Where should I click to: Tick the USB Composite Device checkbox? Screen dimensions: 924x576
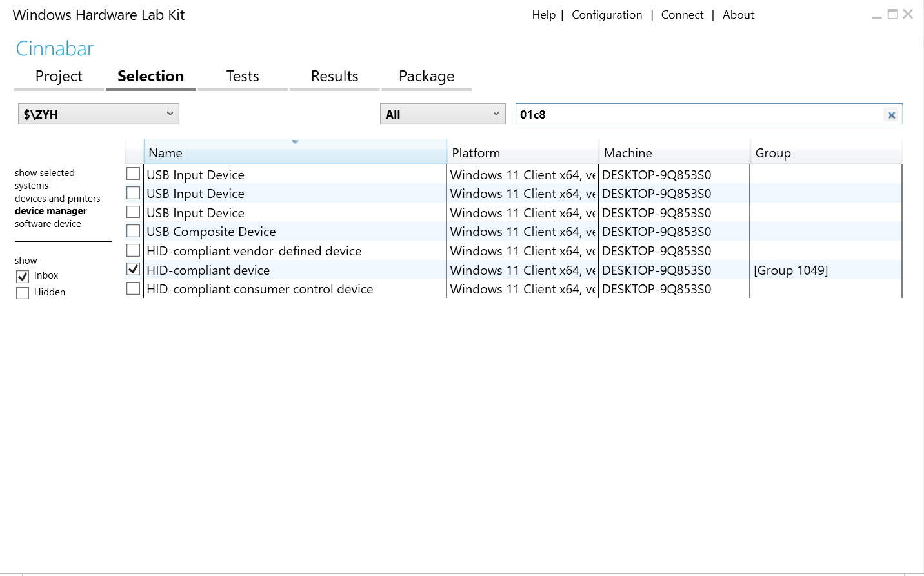point(134,231)
